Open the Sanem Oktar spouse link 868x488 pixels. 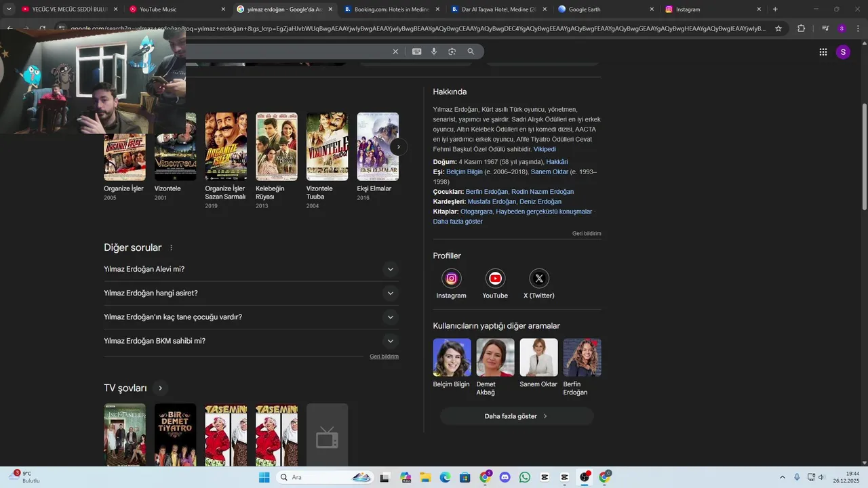point(549,172)
